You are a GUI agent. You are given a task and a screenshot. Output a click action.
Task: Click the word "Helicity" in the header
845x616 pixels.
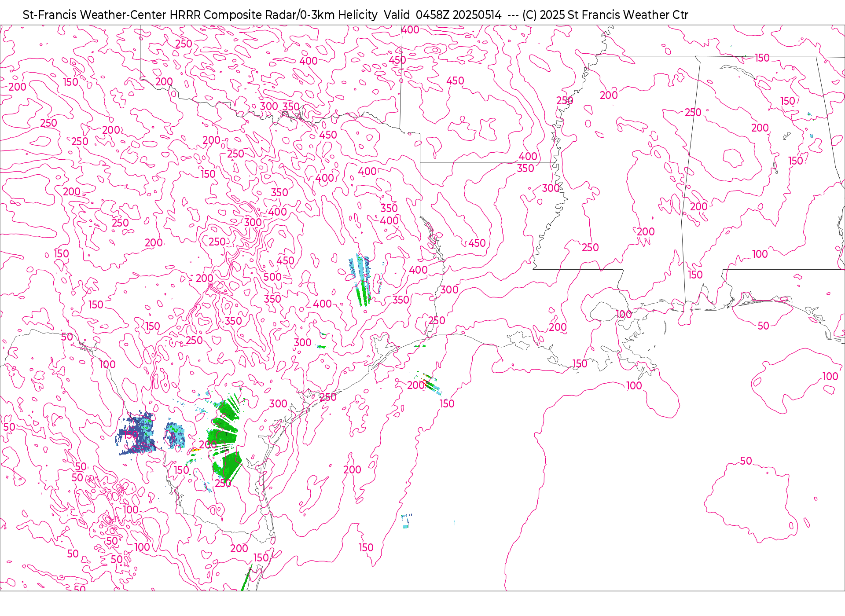358,15
